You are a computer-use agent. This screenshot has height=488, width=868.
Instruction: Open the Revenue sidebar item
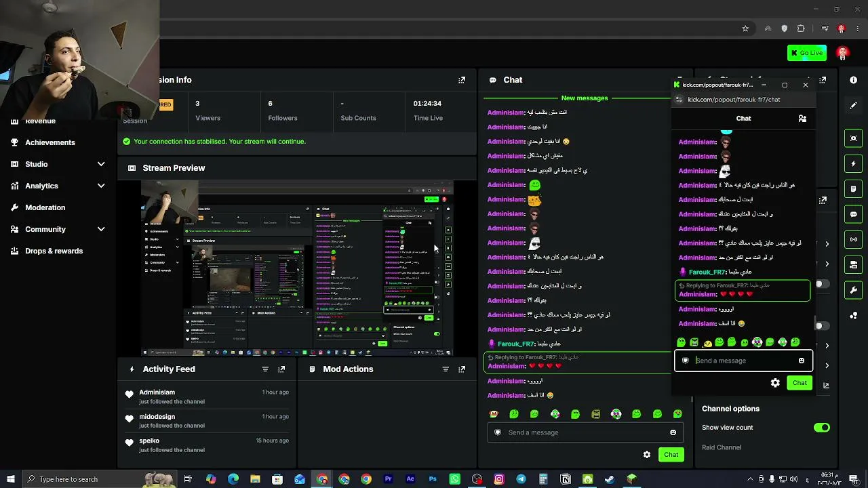tap(41, 122)
